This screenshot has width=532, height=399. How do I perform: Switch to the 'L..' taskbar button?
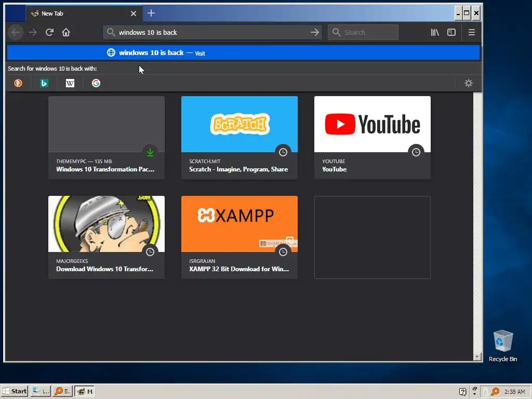(41, 391)
